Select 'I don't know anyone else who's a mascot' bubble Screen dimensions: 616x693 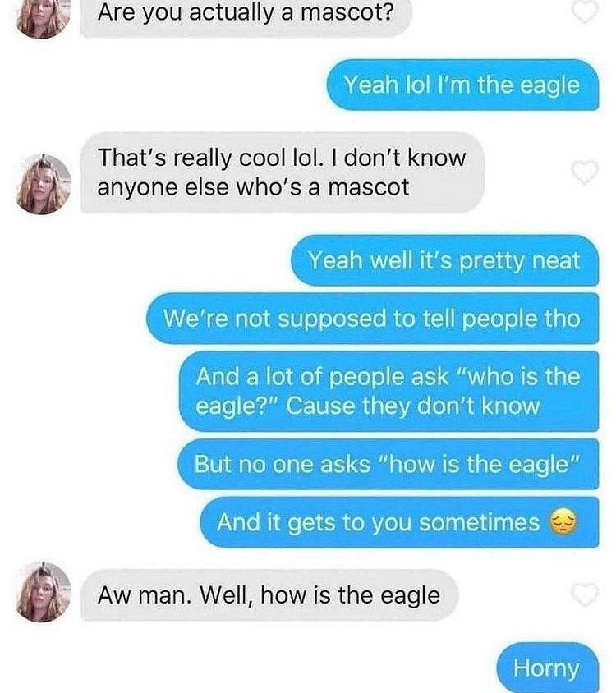click(x=283, y=172)
